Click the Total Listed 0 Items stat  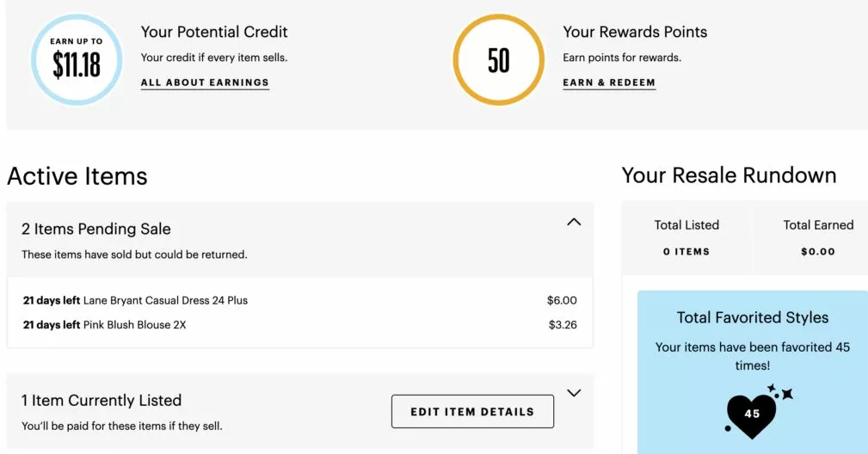(x=686, y=238)
